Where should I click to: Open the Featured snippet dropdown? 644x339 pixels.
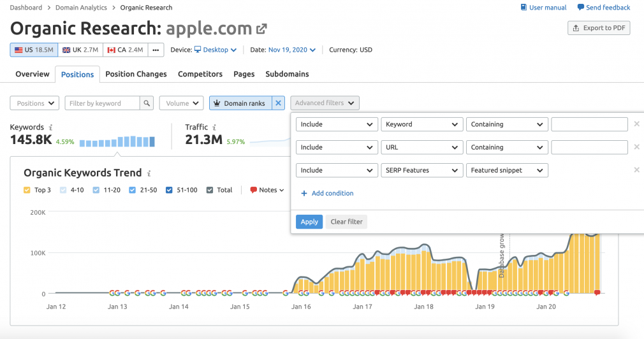(x=507, y=170)
